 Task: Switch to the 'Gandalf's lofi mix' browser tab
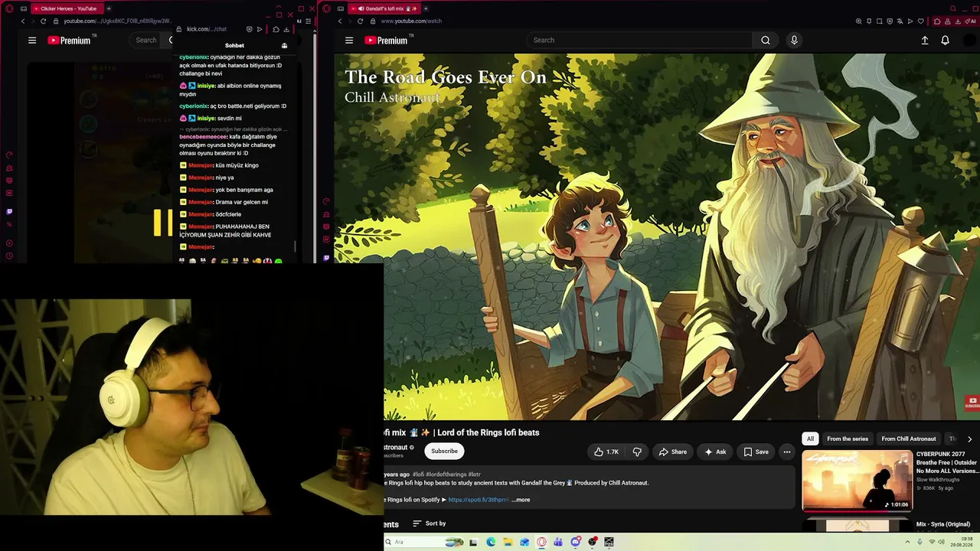[x=385, y=8]
